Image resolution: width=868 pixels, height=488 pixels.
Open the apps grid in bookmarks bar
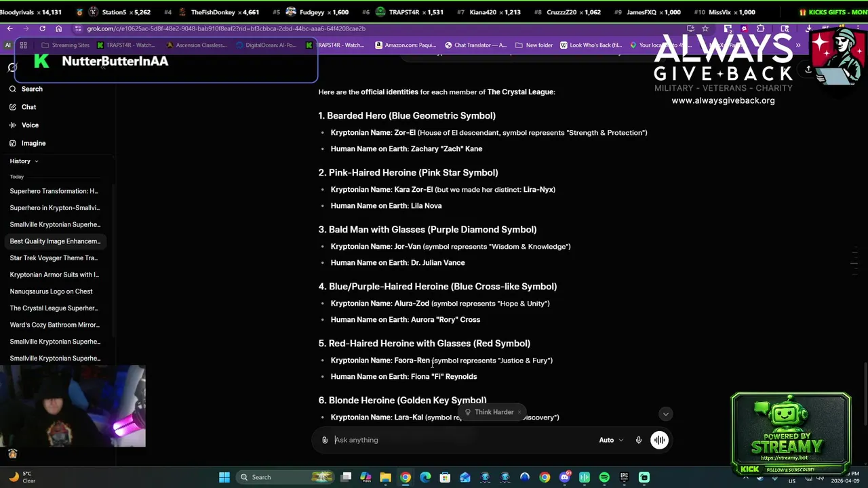pyautogui.click(x=23, y=45)
